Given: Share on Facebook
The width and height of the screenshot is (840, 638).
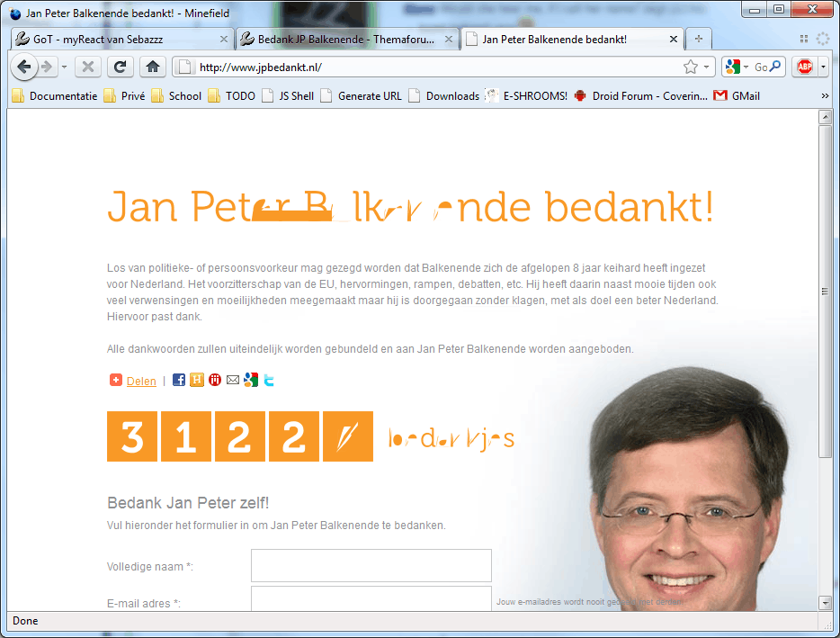Looking at the screenshot, I should click(x=179, y=380).
